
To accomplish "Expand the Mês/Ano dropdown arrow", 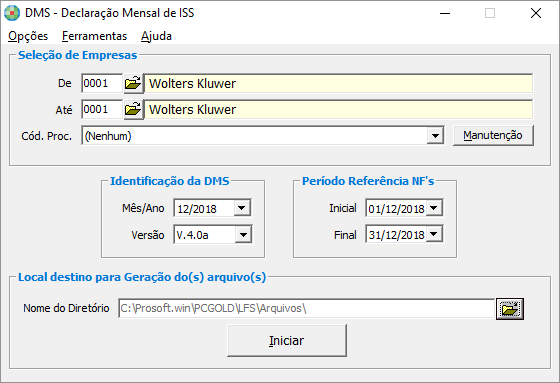I will tap(242, 208).
